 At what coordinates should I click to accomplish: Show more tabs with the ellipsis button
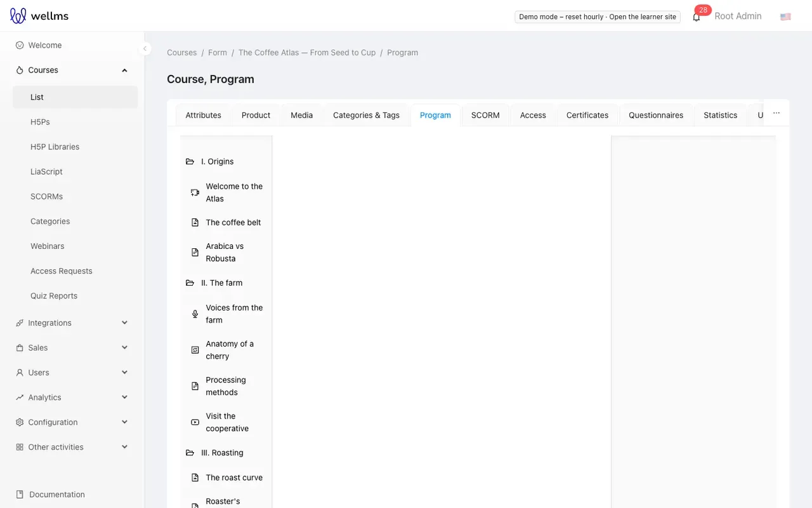click(776, 114)
